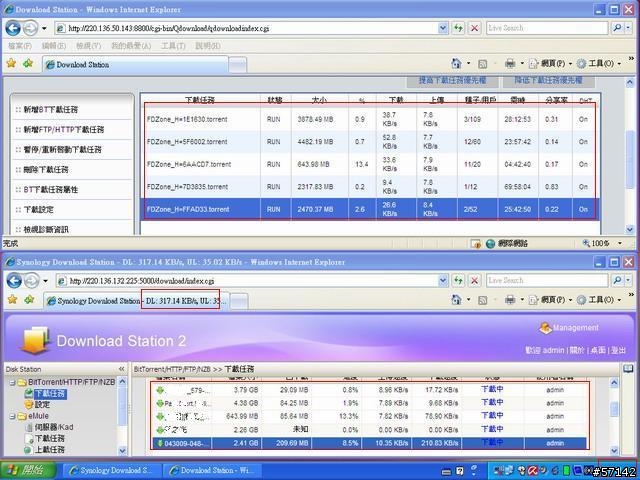
Task: Select 伺服器/Kad under eMule tree
Action: coord(54,427)
